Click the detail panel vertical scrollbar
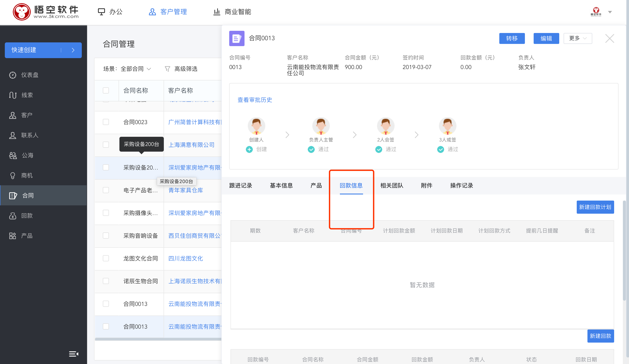 pos(624,250)
